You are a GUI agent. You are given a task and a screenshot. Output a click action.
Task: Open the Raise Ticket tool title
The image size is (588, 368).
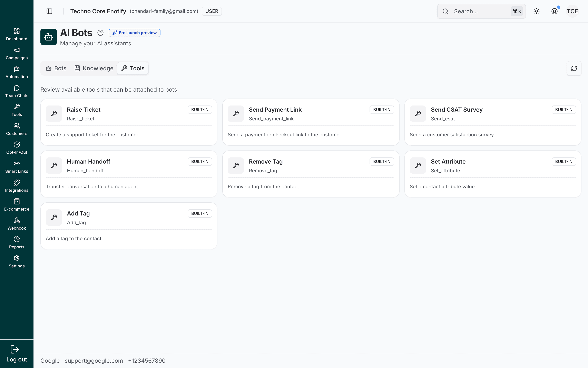coord(84,110)
